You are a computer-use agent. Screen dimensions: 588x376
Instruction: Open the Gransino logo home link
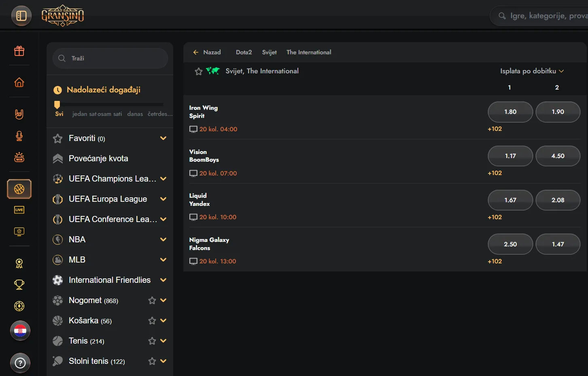[x=63, y=16]
